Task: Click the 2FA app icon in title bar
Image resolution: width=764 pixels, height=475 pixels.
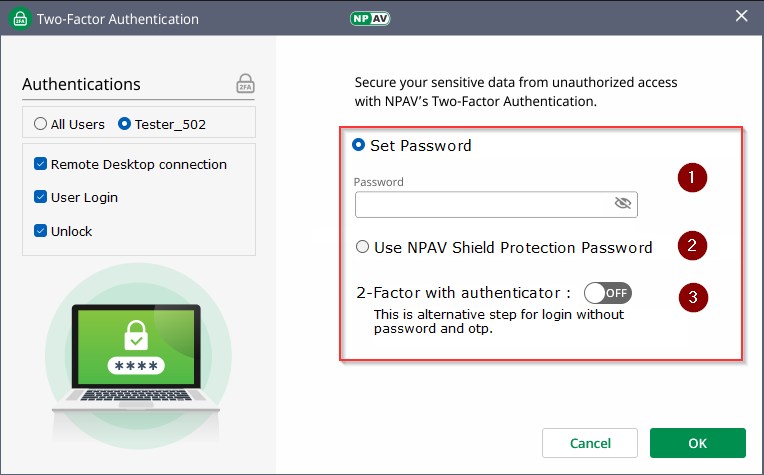Action: tap(20, 19)
